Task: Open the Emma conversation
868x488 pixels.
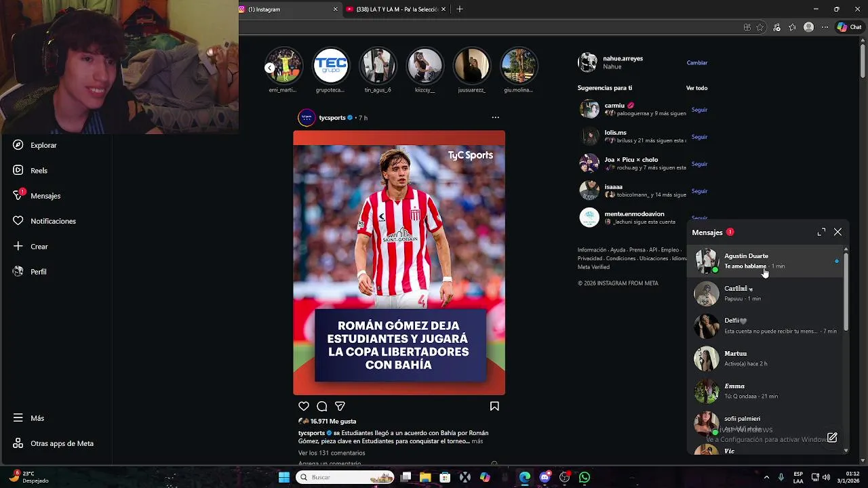Action: [766, 391]
